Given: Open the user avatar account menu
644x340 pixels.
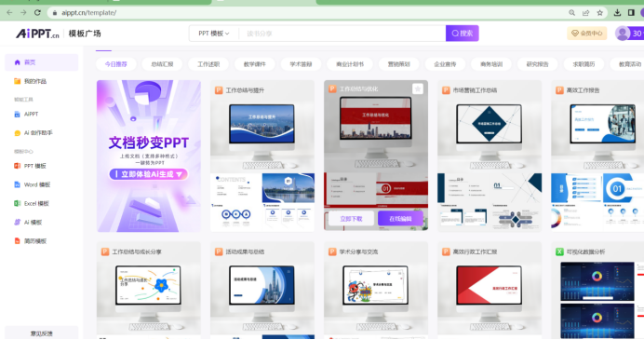Looking at the screenshot, I should point(623,34).
